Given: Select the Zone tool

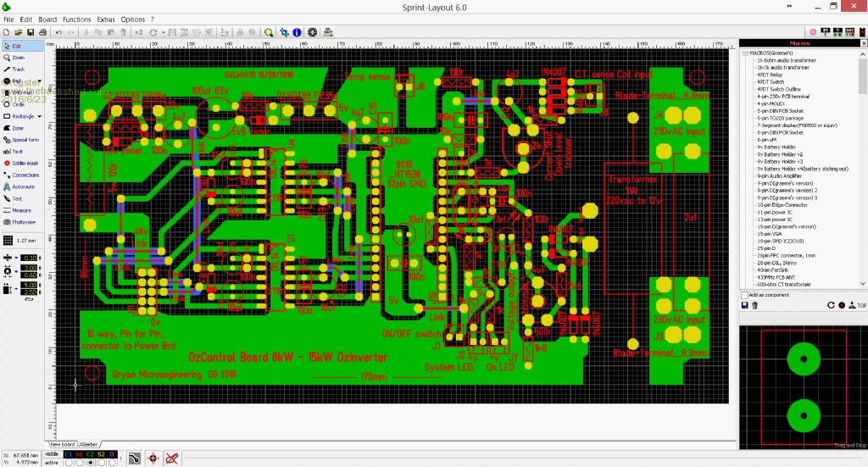Looking at the screenshot, I should pos(17,128).
